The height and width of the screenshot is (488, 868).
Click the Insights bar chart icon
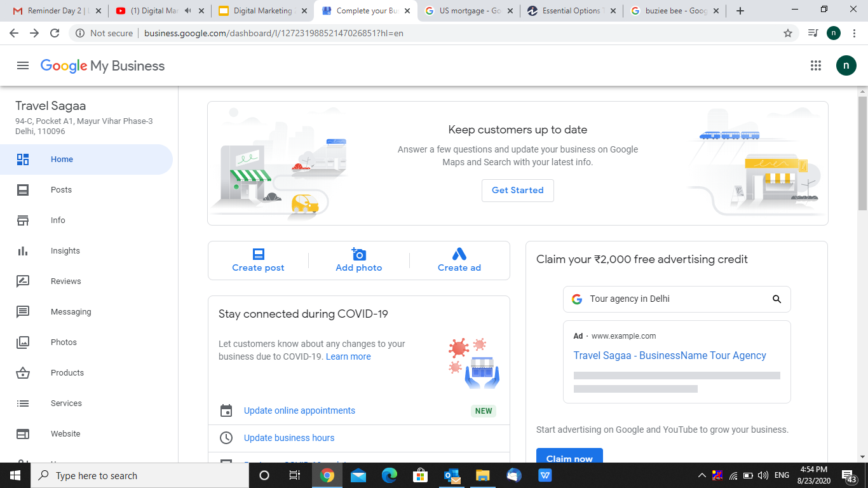click(x=23, y=251)
